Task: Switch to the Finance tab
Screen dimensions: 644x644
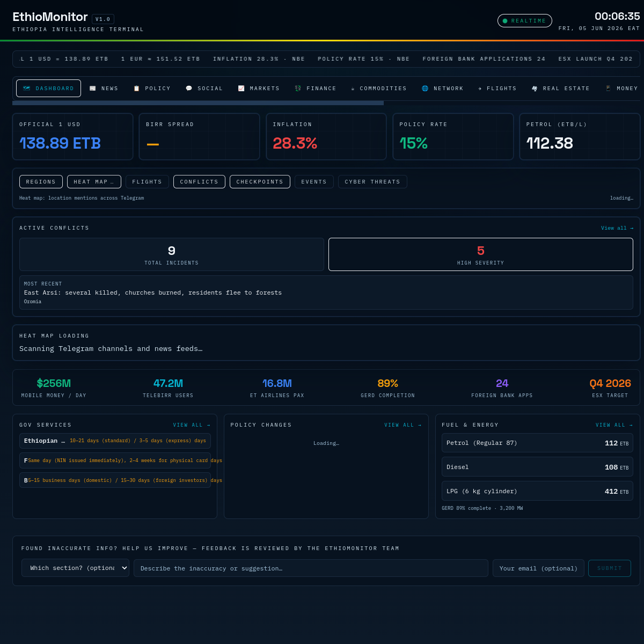Action: point(316,89)
